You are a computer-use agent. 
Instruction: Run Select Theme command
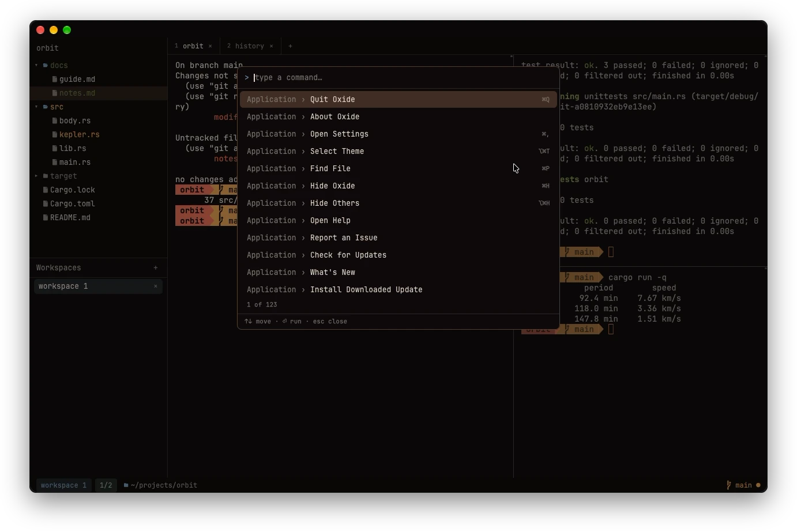tap(398, 151)
